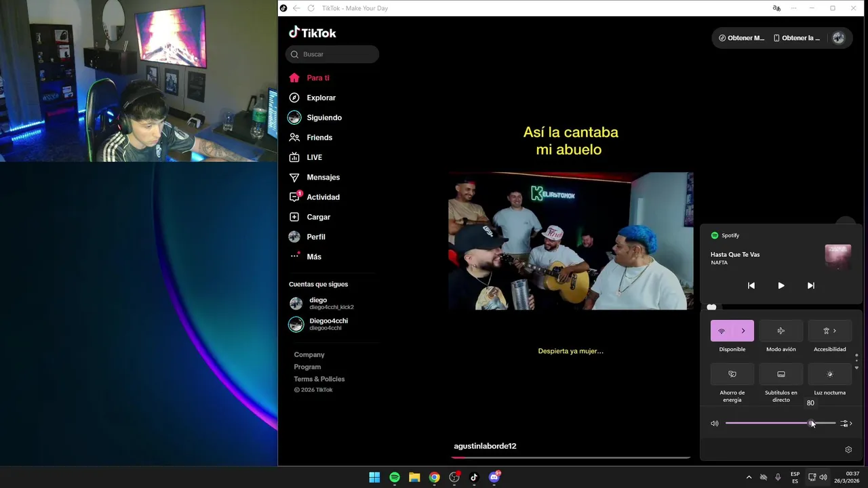868x488 pixels.
Task: Toggle Ahorro de energía
Action: [732, 374]
